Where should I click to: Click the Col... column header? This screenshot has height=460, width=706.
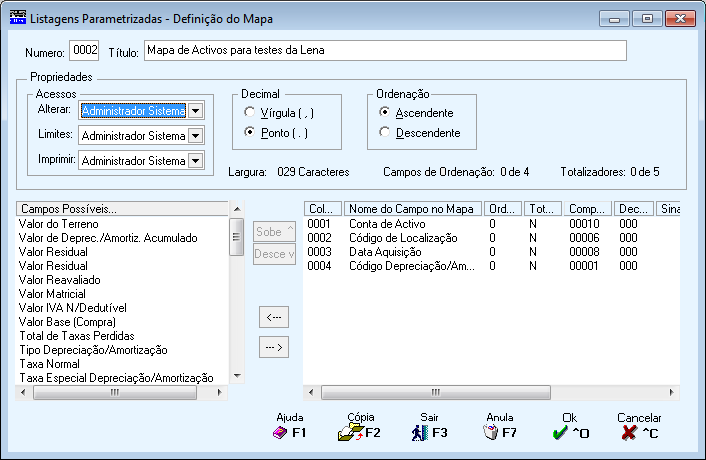click(x=323, y=209)
